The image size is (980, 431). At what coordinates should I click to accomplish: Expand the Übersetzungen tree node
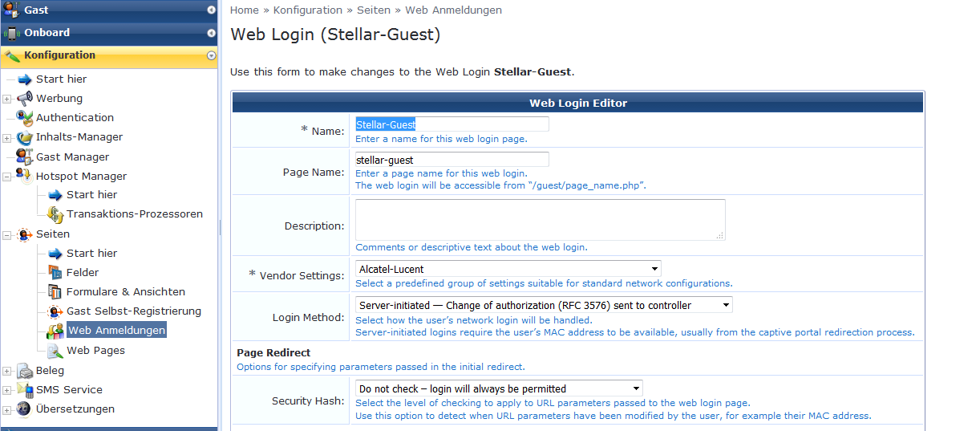(7, 409)
